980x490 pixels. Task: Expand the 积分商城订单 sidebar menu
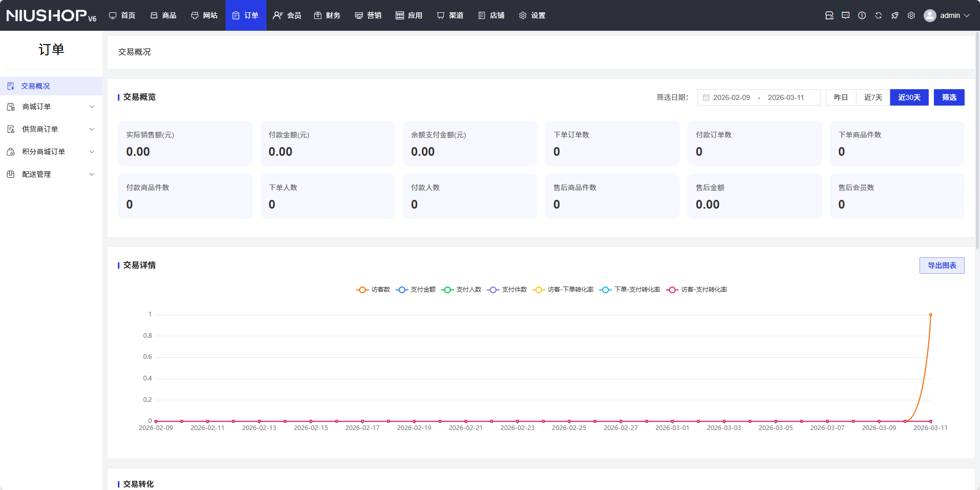click(x=51, y=152)
